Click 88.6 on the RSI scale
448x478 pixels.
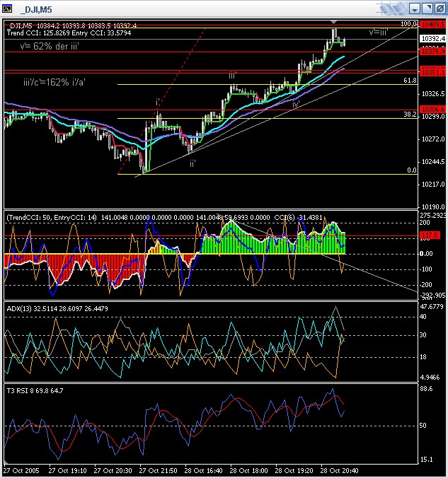(426, 389)
